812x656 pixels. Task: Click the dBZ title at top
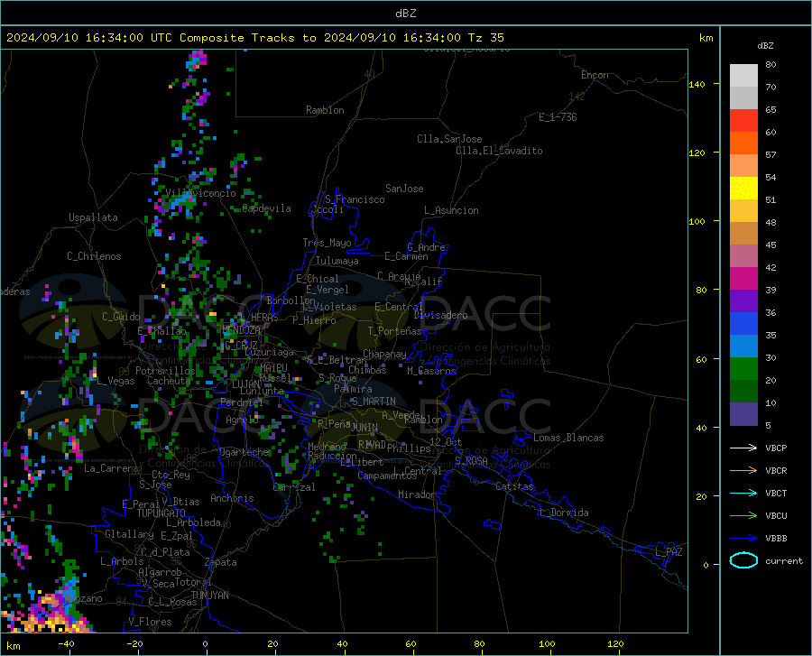405,14
